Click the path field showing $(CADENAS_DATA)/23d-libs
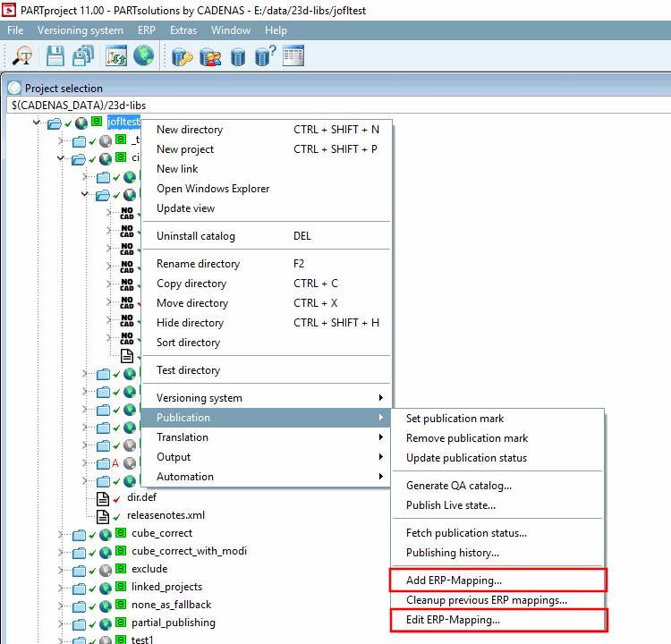This screenshot has height=644, width=671. coord(338,106)
